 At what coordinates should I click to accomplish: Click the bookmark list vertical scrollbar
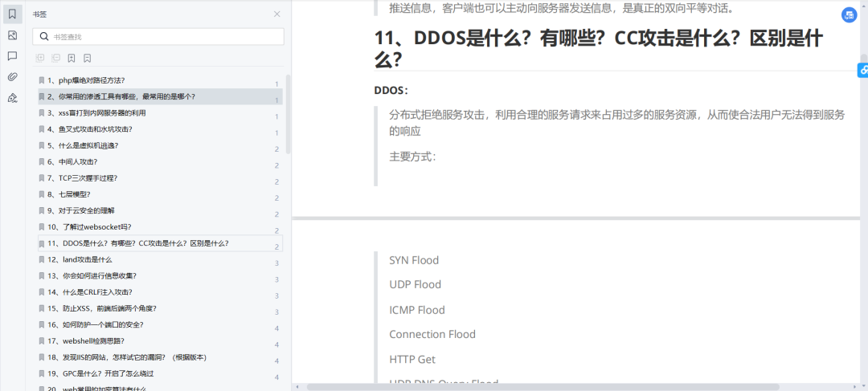pyautogui.click(x=288, y=113)
